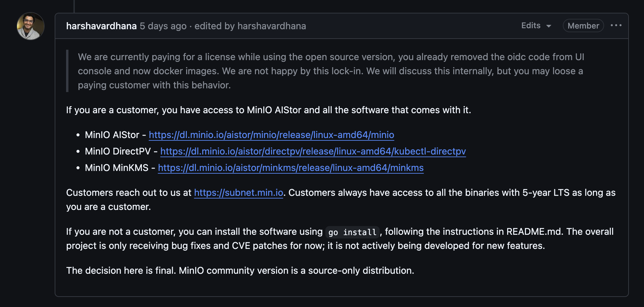Open the kubectl-directpv download link
Image resolution: width=644 pixels, height=307 pixels.
pos(313,151)
